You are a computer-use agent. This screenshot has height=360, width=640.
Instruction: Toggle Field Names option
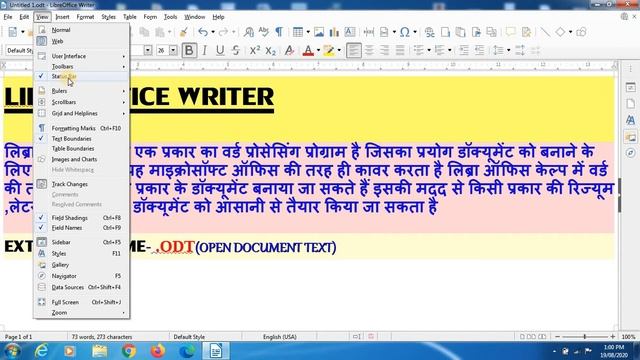82,228
